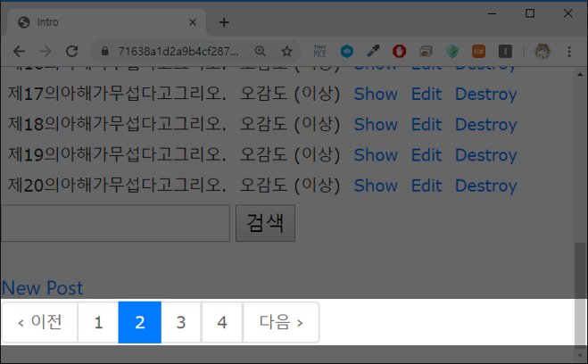Destroy post 제20의아해가무섭다고그리오
This screenshot has height=364, width=588.
[486, 186]
